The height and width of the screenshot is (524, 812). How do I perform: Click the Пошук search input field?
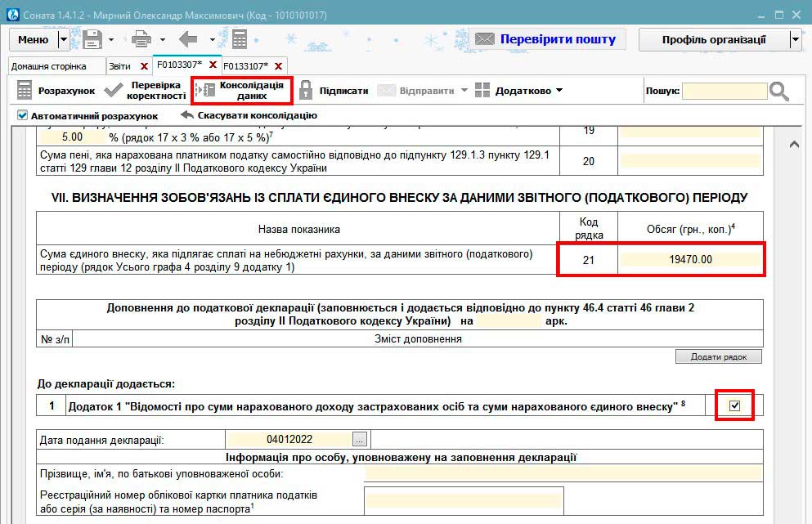(724, 91)
